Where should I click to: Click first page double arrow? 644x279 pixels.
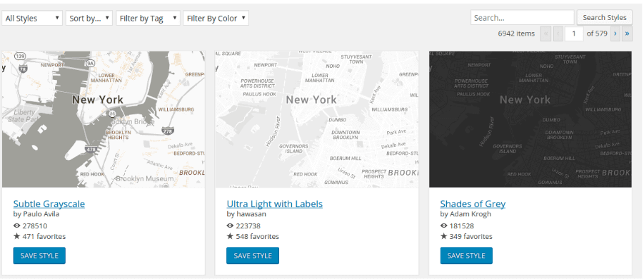tap(546, 34)
